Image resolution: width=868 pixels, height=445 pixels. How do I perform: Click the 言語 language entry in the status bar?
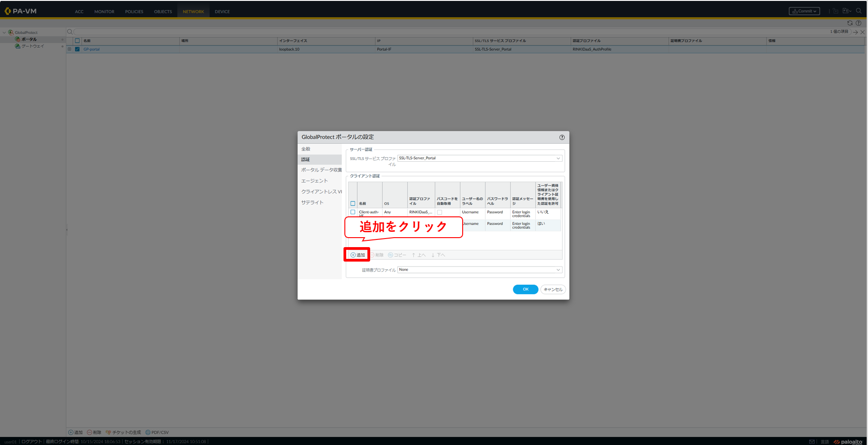pyautogui.click(x=825, y=442)
